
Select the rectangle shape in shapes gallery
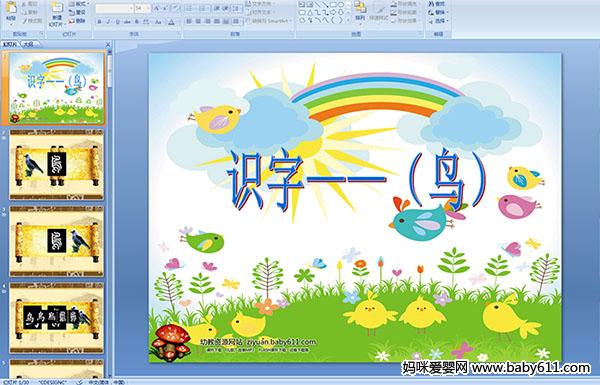[x=333, y=4]
